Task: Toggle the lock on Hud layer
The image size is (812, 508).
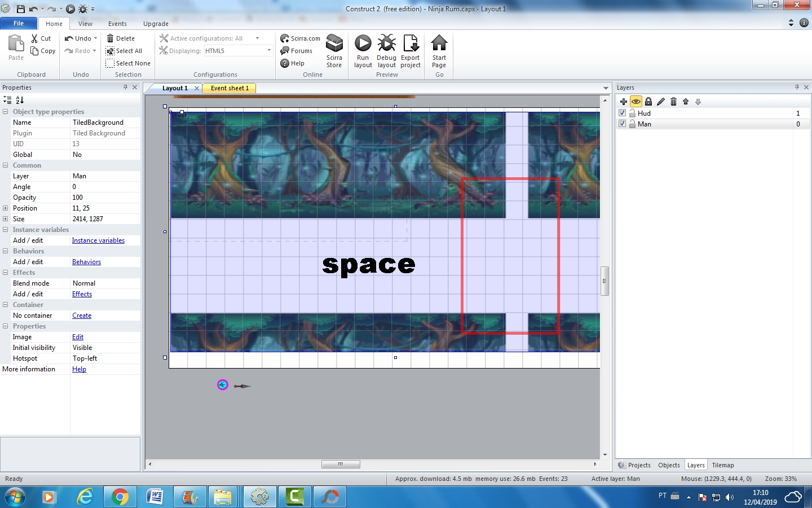Action: coord(633,113)
